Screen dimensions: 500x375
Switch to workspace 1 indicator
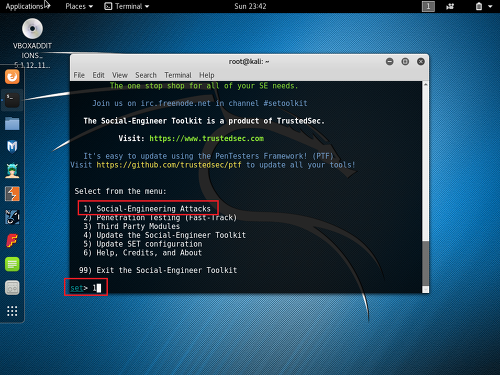[428, 6]
